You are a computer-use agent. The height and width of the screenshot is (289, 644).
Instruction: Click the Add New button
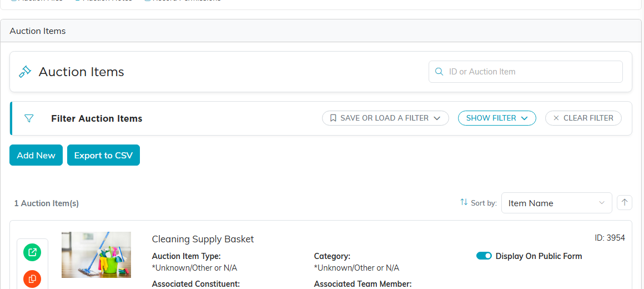click(36, 155)
